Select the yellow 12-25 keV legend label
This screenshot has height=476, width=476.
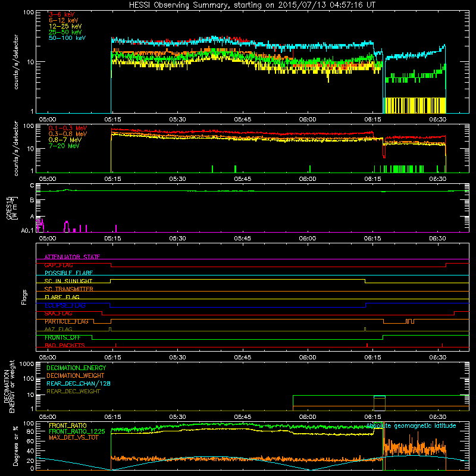coord(65,26)
